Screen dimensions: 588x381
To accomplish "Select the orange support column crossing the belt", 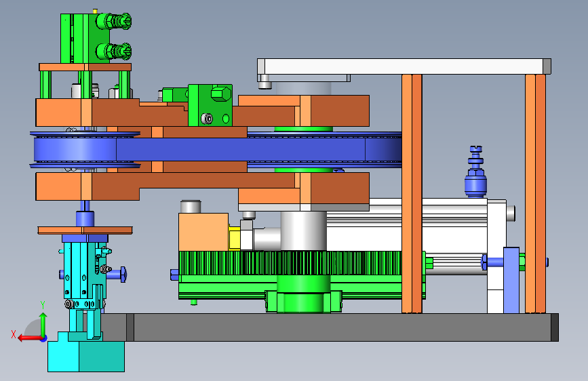I will 412,193.
